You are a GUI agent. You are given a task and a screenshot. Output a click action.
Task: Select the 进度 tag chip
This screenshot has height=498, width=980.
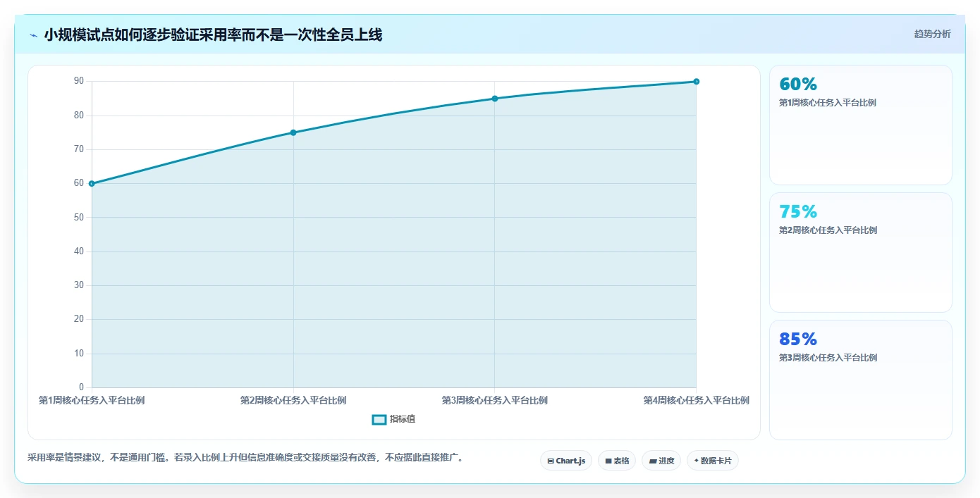tap(661, 461)
